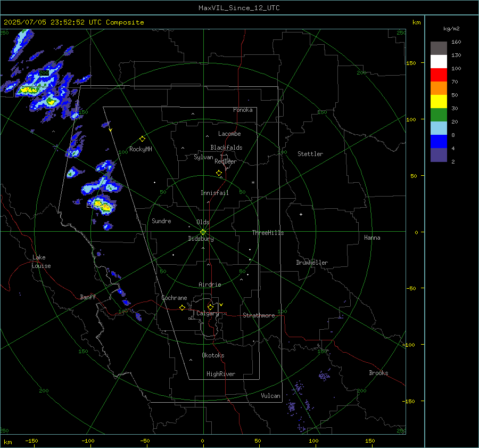Click the Banff label
This screenshot has width=479, height=448.
click(88, 297)
